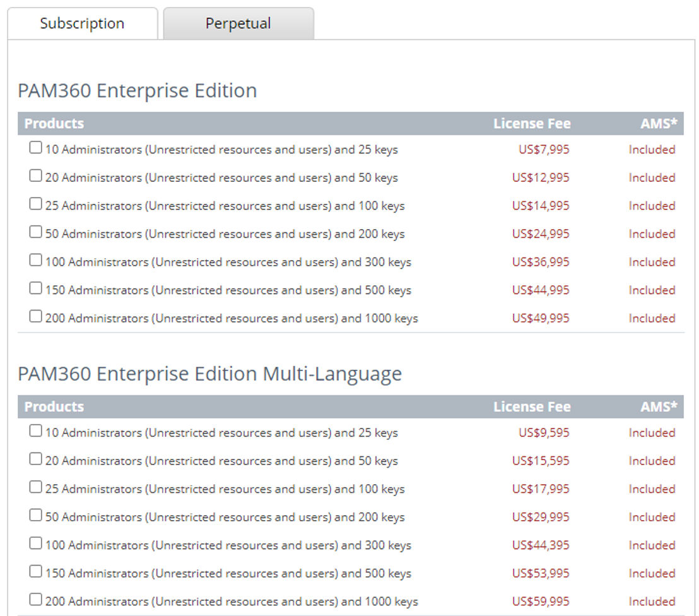This screenshot has height=616, width=699.
Task: Enable 50 Administrators option in Enterprise Edition
Action: [36, 232]
